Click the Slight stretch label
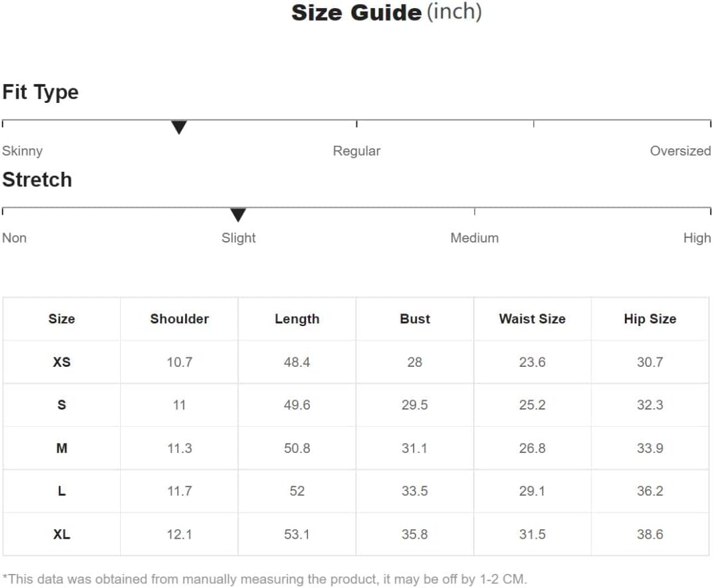 pyautogui.click(x=239, y=238)
